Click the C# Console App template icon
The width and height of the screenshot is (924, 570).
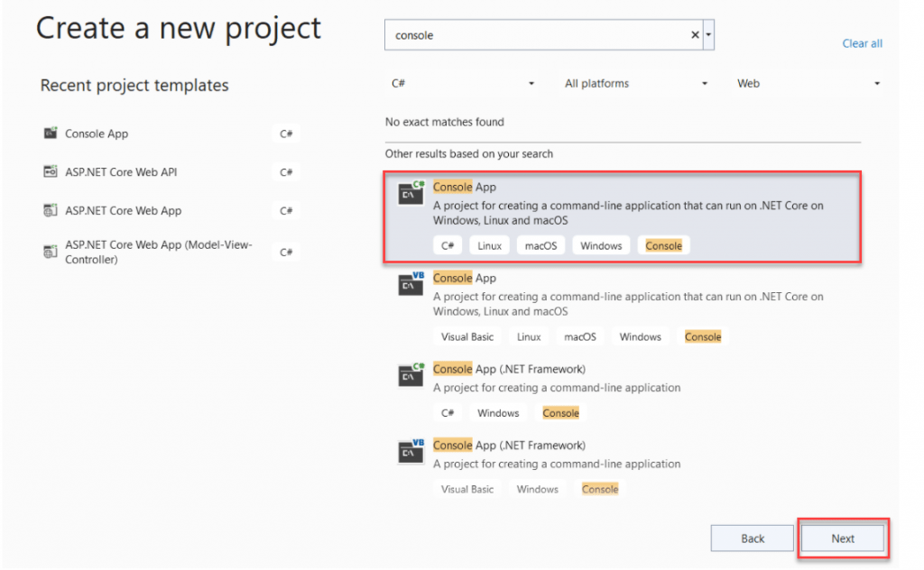click(411, 192)
